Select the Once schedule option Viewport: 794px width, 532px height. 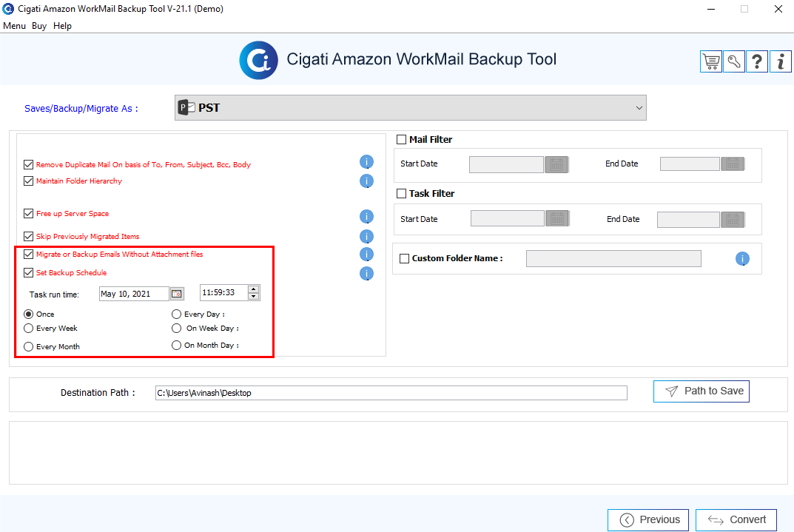pos(29,314)
